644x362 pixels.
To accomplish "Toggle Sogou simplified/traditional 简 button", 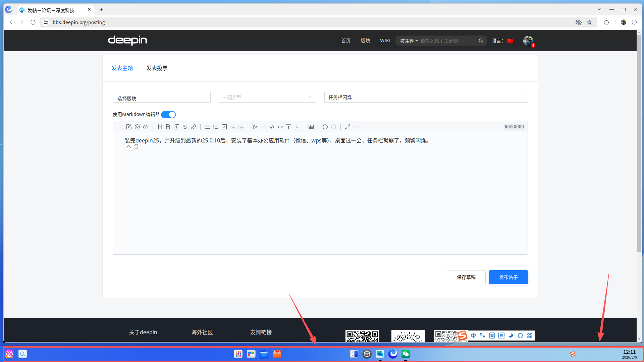I will tap(492, 336).
